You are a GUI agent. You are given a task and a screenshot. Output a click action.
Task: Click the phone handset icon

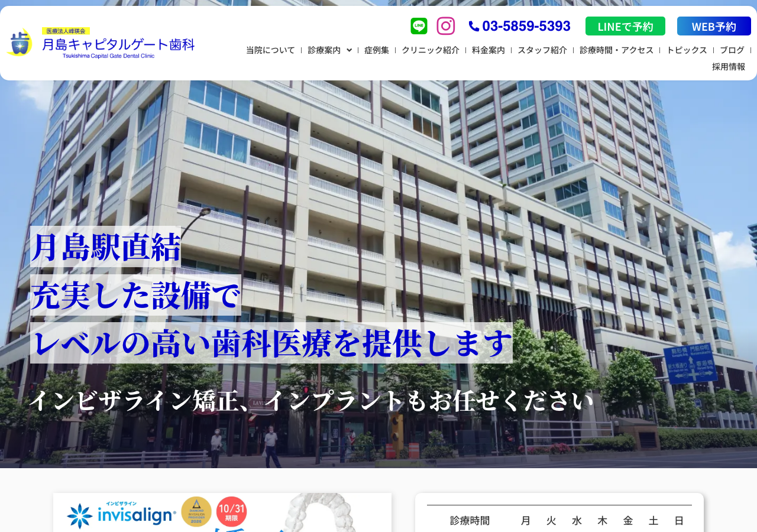coord(474,26)
